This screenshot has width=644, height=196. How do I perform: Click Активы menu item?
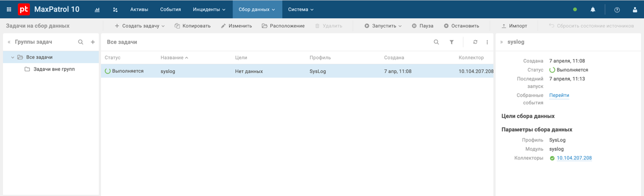pyautogui.click(x=139, y=9)
